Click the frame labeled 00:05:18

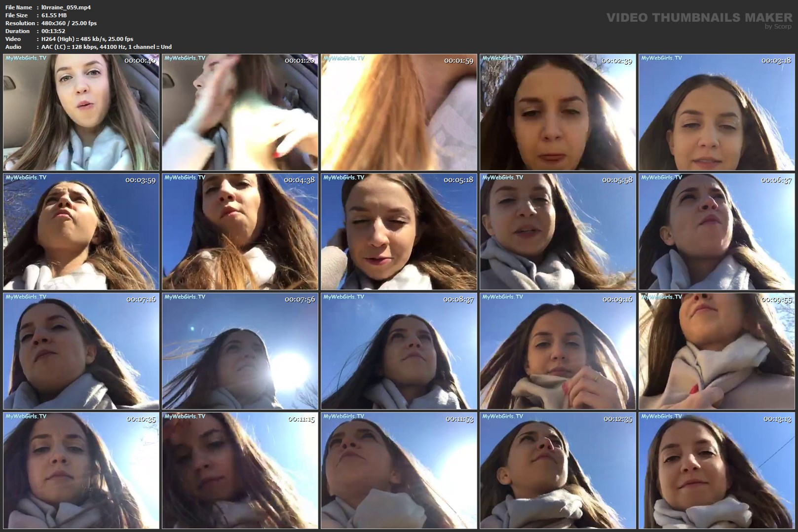coord(399,232)
